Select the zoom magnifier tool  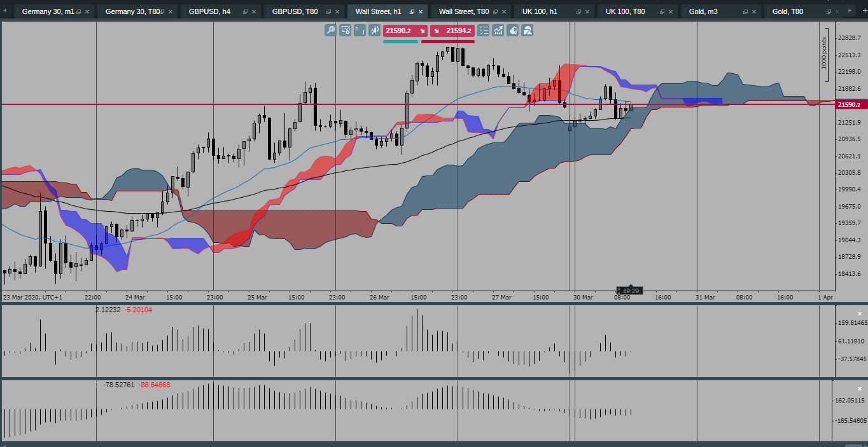coord(330,31)
